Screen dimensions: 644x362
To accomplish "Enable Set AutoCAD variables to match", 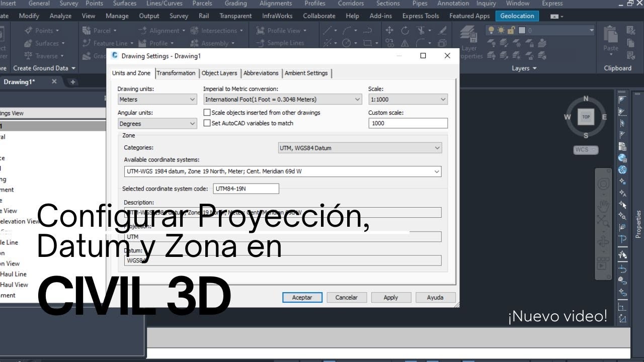I will (x=207, y=123).
